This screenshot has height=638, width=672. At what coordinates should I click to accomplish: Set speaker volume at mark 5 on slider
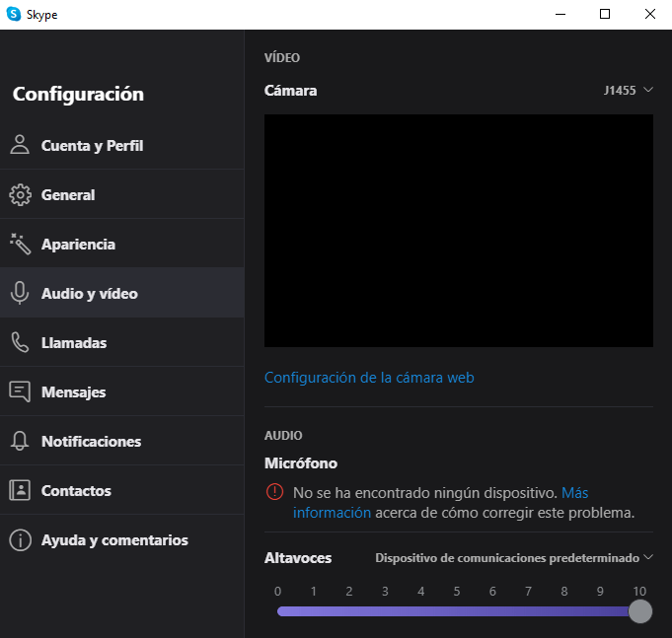(457, 611)
